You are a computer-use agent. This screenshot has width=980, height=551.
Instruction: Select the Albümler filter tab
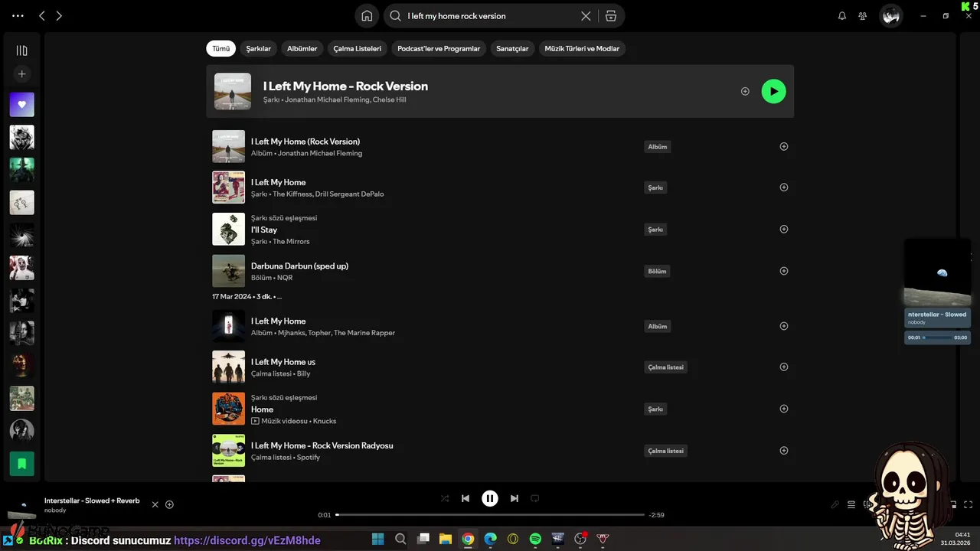pos(302,48)
